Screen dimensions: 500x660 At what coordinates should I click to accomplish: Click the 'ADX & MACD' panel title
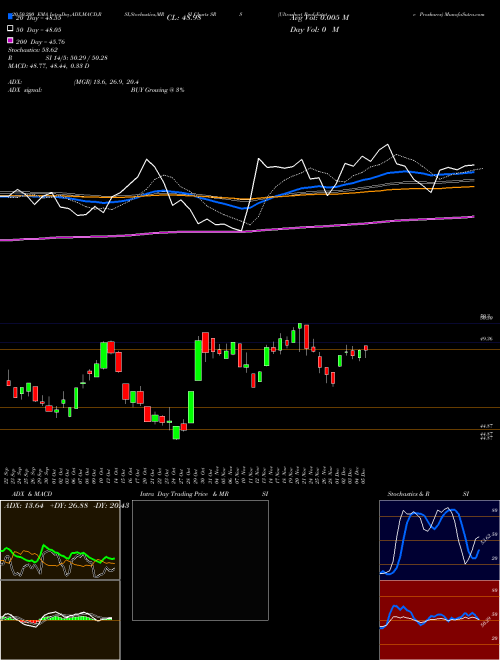click(32, 494)
